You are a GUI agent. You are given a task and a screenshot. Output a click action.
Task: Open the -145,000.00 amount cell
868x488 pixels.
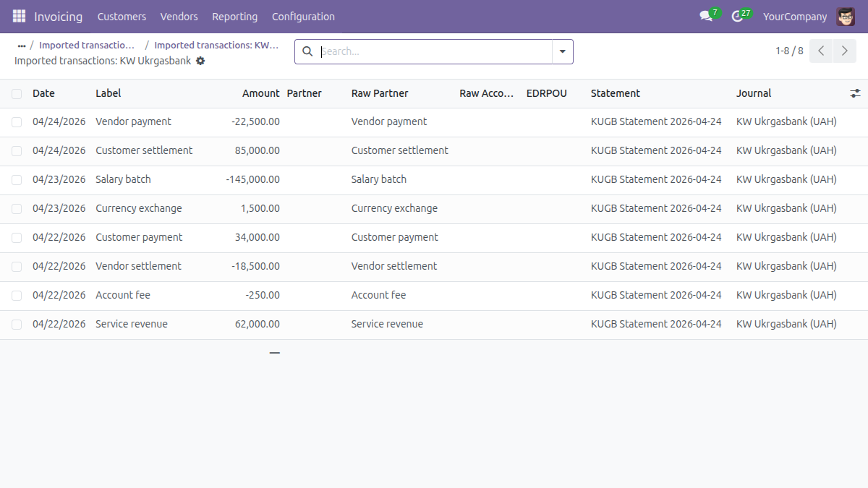tap(252, 179)
